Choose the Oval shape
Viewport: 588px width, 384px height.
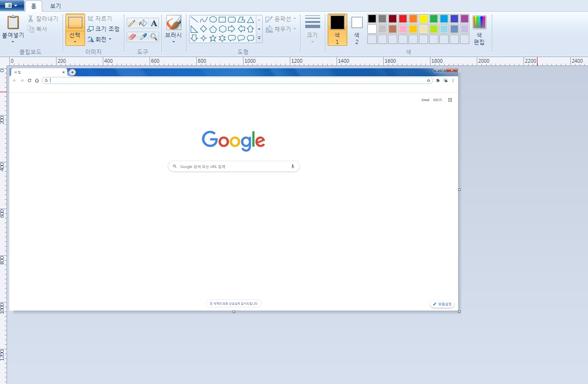coord(213,20)
